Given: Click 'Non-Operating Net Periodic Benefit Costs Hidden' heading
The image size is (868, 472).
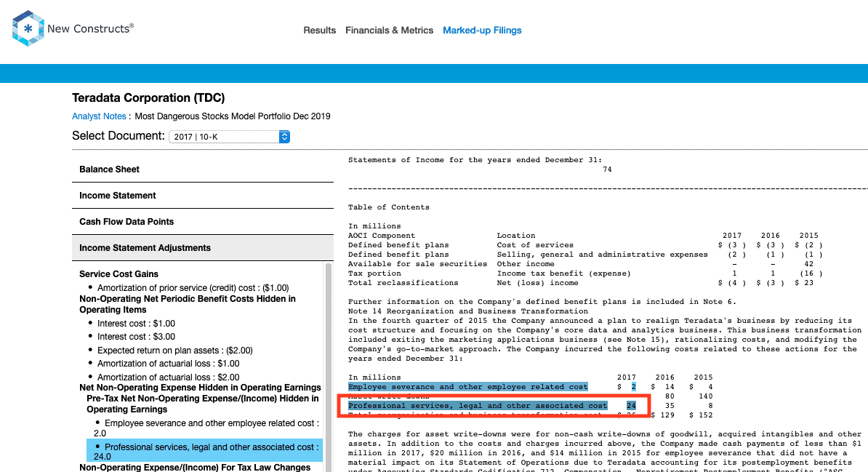Looking at the screenshot, I should tap(187, 304).
